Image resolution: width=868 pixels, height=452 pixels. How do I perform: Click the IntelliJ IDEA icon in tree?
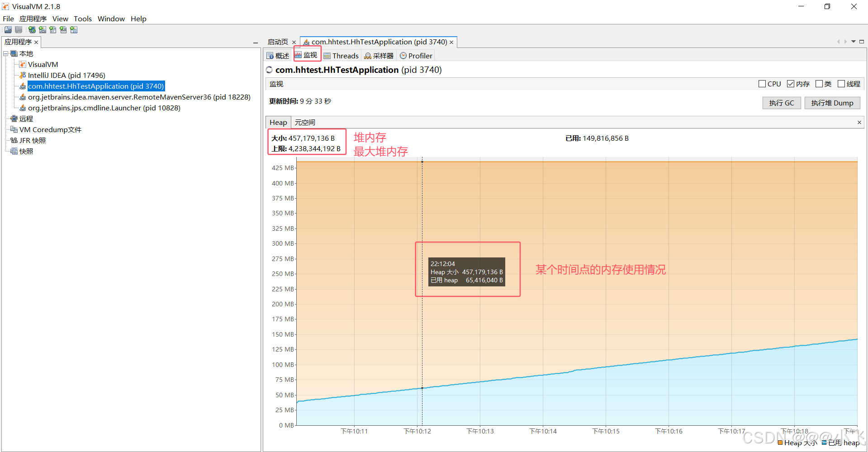pos(23,76)
